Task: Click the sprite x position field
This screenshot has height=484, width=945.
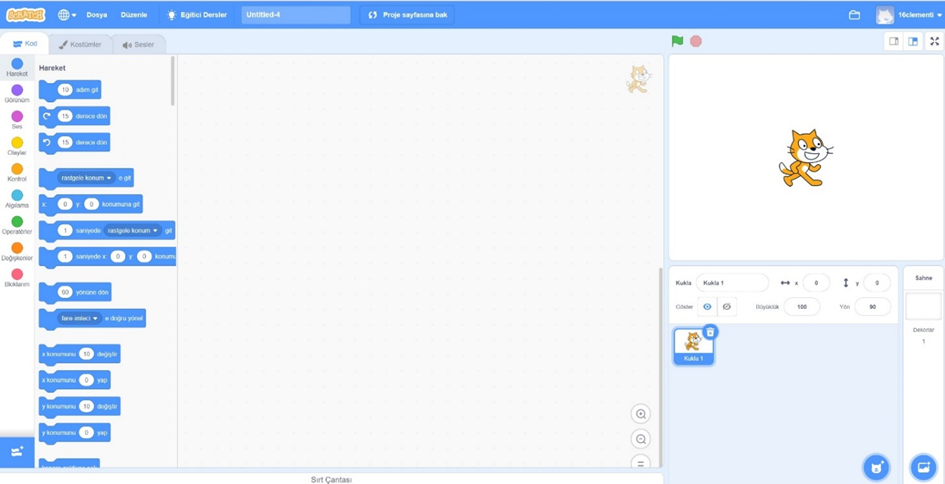Action: coord(816,283)
